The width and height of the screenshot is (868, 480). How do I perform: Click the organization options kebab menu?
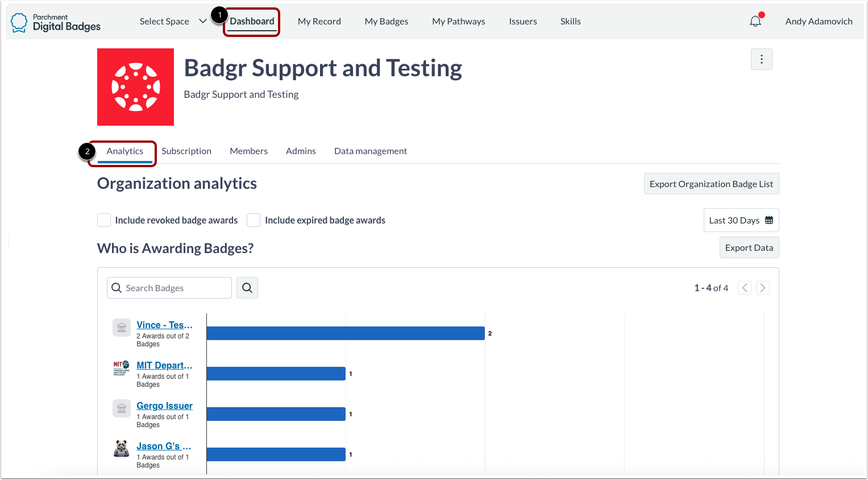[761, 59]
